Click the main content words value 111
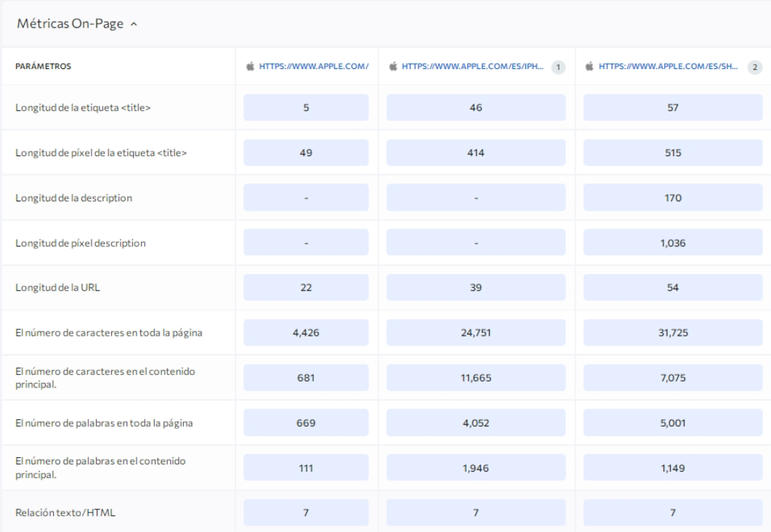The image size is (771, 532). pyautogui.click(x=306, y=468)
